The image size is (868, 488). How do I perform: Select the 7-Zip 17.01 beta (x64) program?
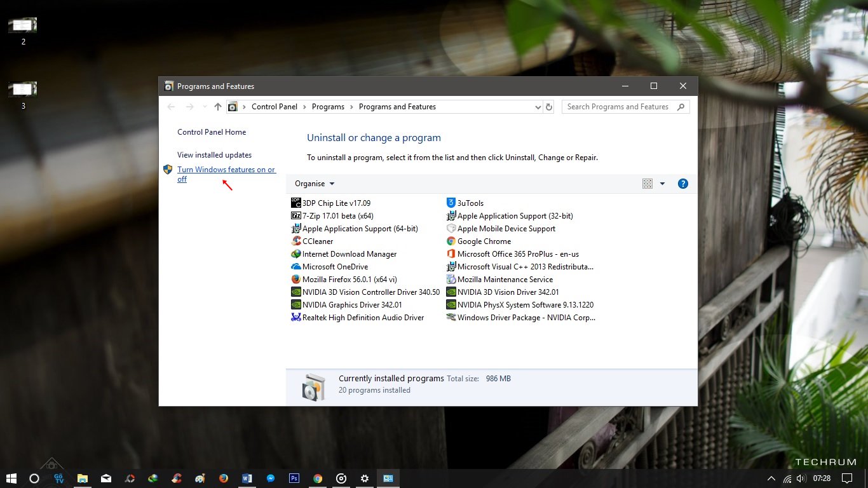(x=332, y=216)
